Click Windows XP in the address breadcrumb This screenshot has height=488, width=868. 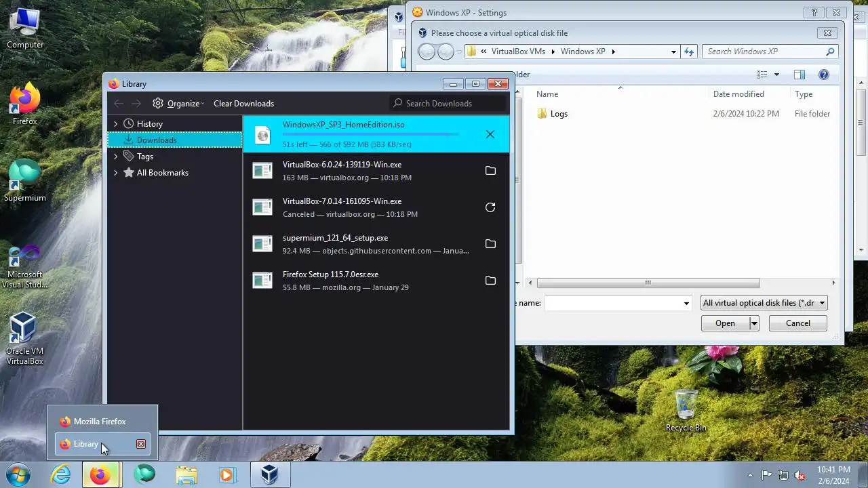coord(583,52)
